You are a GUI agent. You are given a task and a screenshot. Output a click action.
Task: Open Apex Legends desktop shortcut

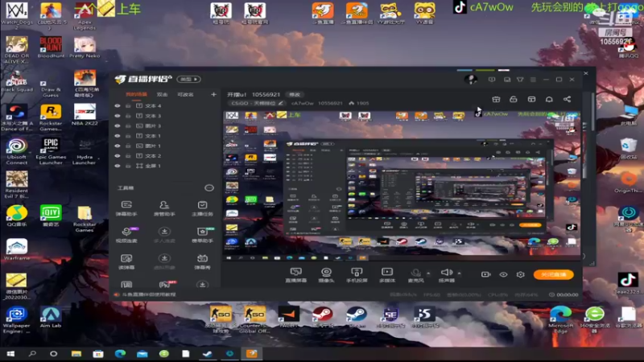tap(85, 15)
